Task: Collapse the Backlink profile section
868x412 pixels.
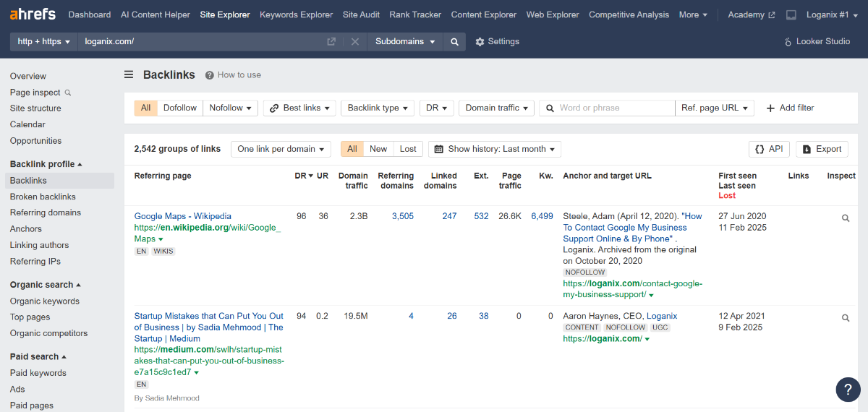Action: point(46,164)
